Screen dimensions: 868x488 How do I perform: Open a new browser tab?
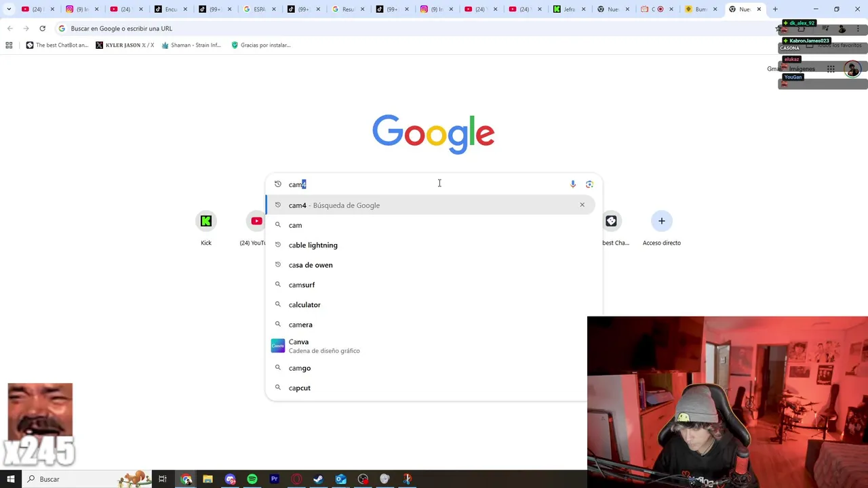(775, 9)
